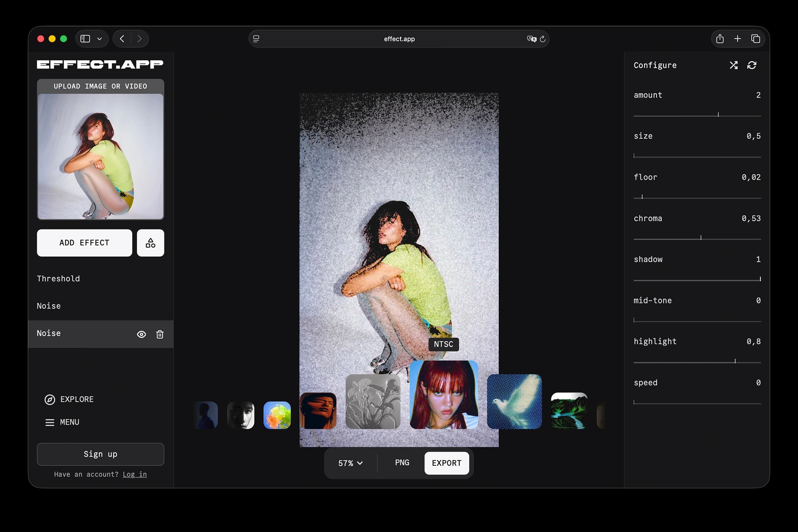The height and width of the screenshot is (532, 798).
Task: Click the randomize shuffle icon in Configure
Action: pos(733,65)
